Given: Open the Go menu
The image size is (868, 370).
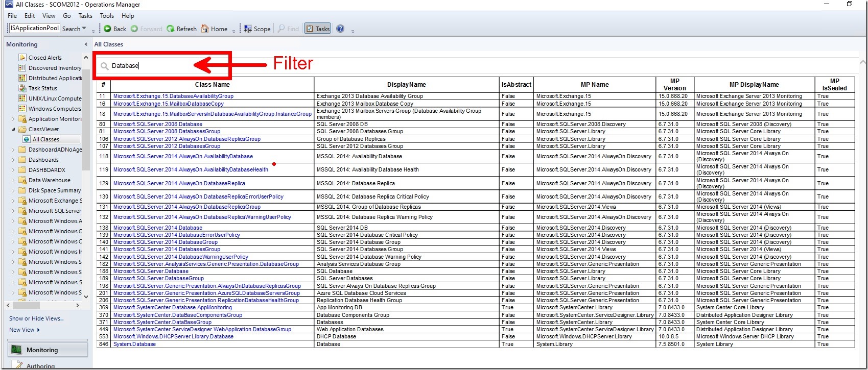Looking at the screenshot, I should pyautogui.click(x=67, y=16).
